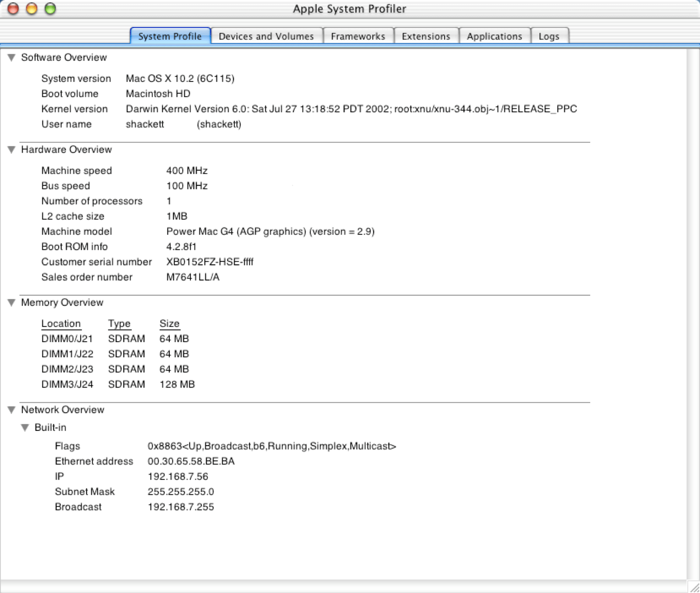Open the Applications tab
The height and width of the screenshot is (593, 700).
click(495, 36)
